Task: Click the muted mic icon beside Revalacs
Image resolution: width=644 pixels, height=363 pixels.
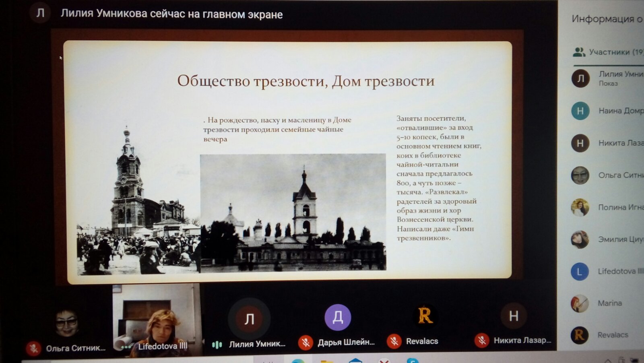Action: 394,341
